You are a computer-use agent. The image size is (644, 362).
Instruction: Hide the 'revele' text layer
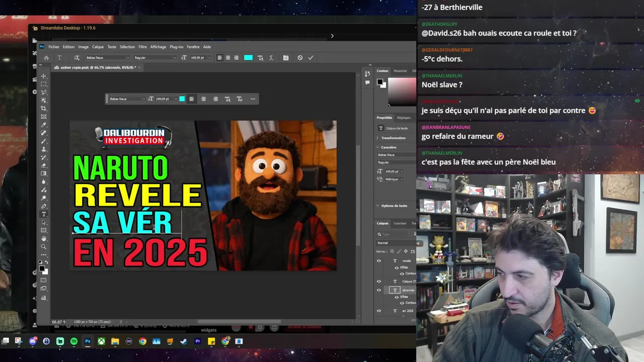[379, 260]
